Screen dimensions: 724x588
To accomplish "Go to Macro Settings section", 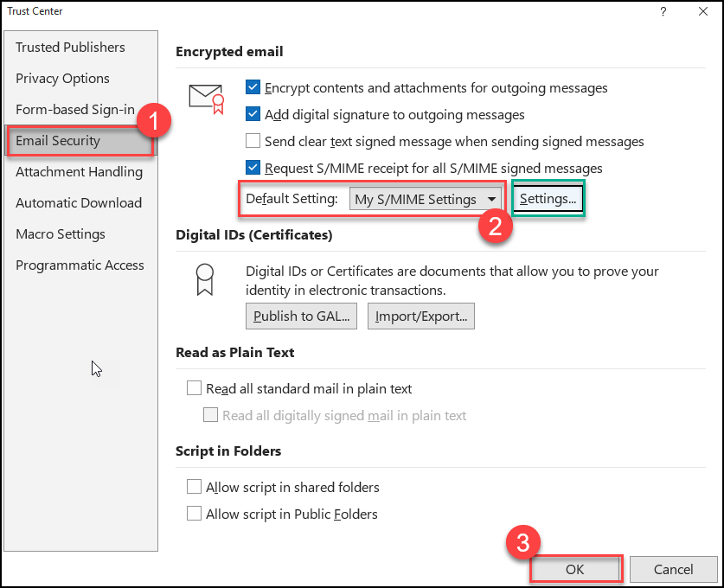I will 61,233.
